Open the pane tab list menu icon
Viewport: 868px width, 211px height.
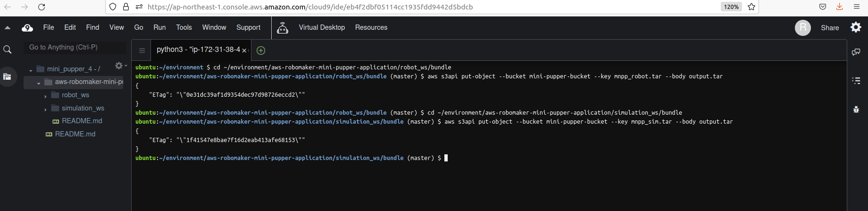click(x=142, y=51)
